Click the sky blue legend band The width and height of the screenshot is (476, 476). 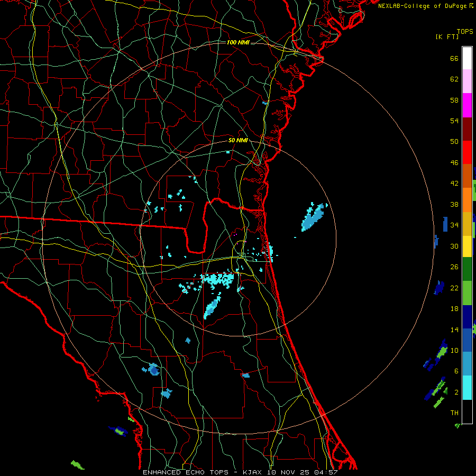pos(467,364)
